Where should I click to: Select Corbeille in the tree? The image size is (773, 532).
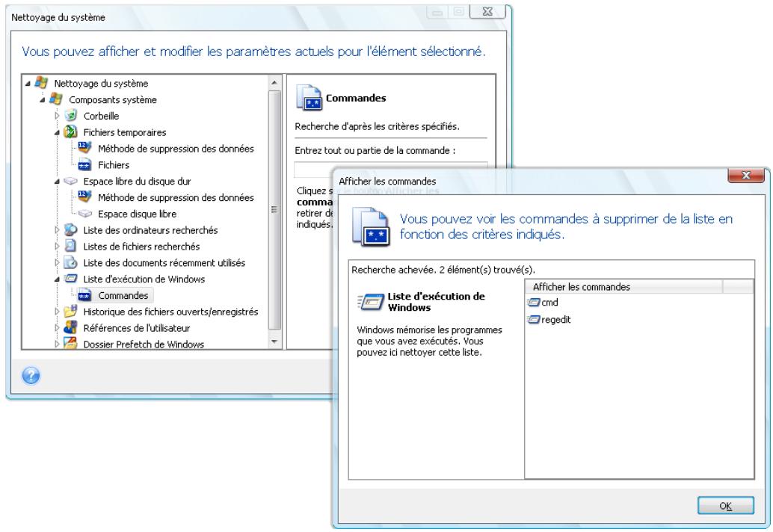pyautogui.click(x=101, y=116)
